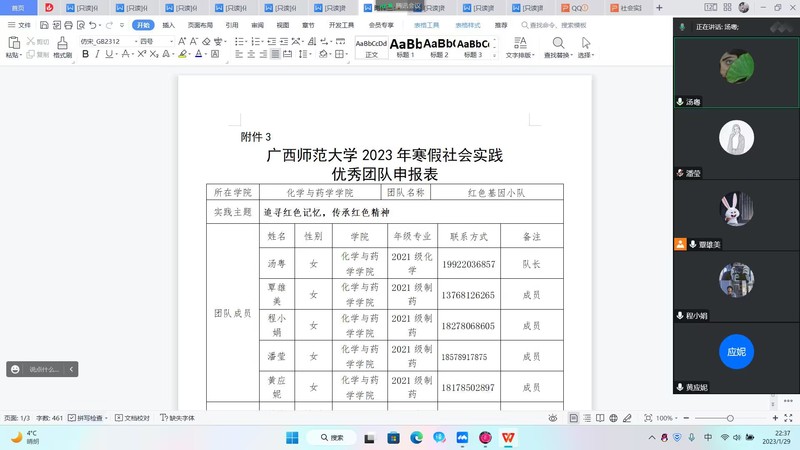This screenshot has width=800, height=450.
Task: Enter full screen from status bar
Action: pyautogui.click(x=788, y=418)
